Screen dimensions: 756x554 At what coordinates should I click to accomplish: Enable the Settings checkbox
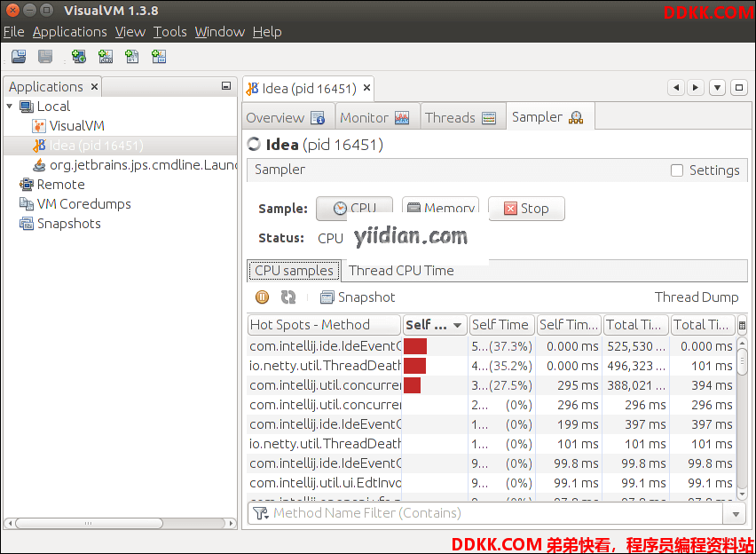(x=677, y=170)
